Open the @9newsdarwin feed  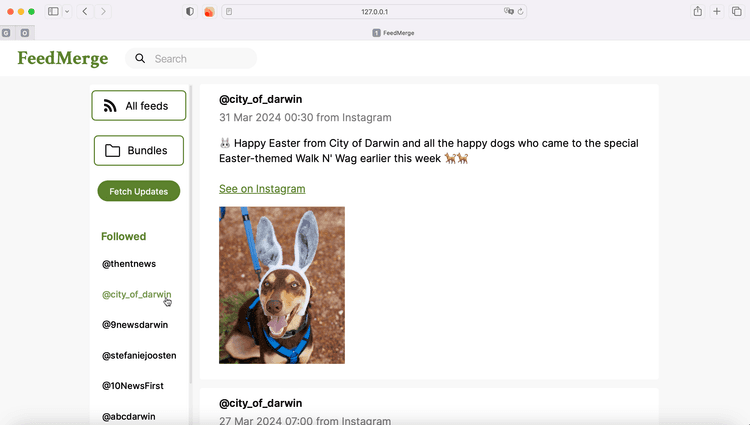coord(135,325)
